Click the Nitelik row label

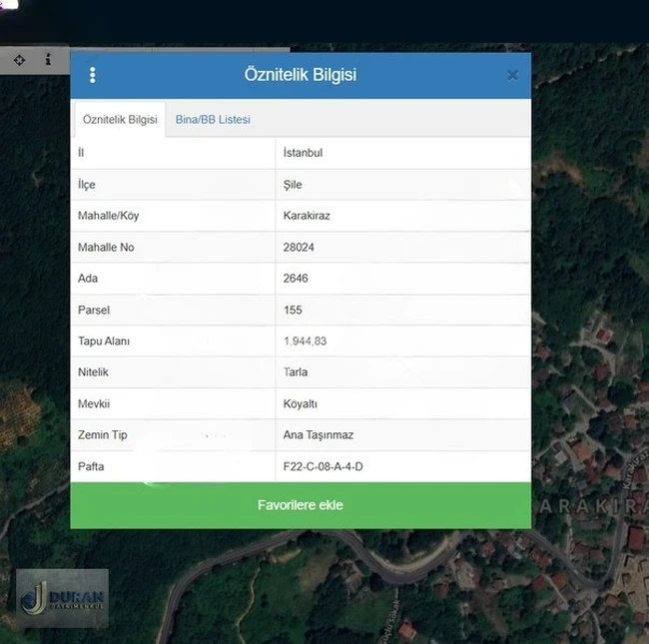tap(93, 372)
